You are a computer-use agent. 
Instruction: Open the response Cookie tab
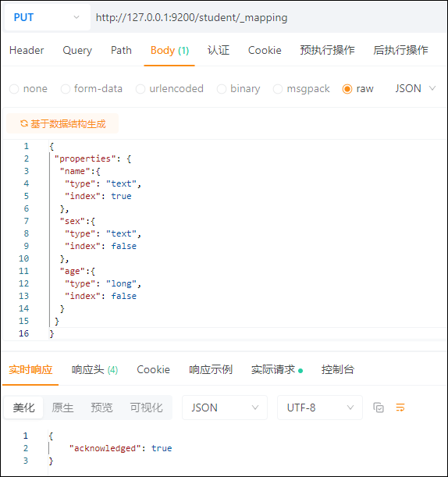(x=153, y=369)
